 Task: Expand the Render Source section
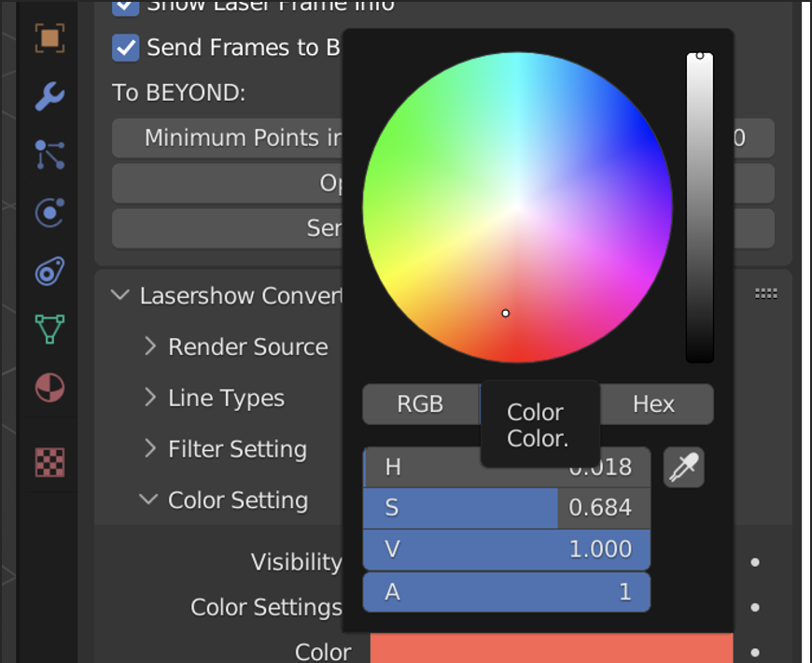150,347
